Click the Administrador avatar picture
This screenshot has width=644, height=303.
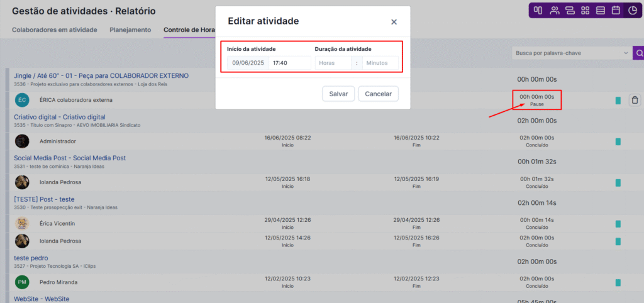22,141
